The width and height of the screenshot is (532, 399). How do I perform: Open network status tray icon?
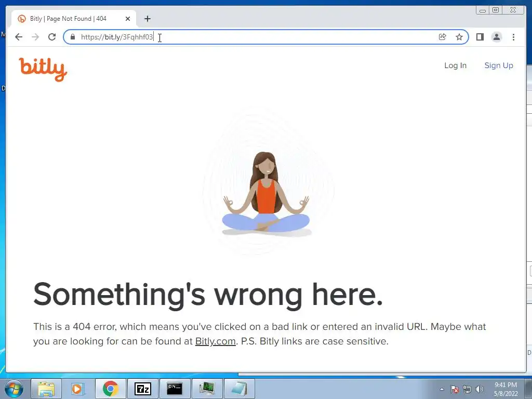pos(467,389)
